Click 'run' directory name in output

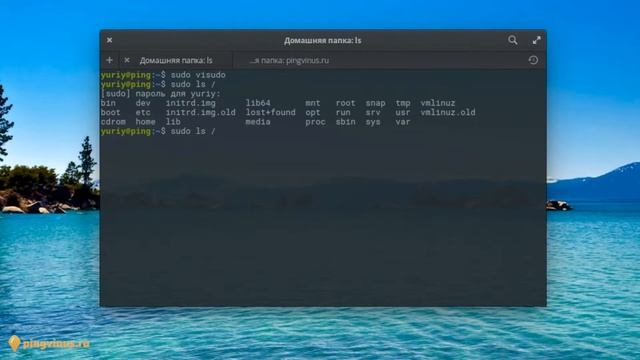[343, 112]
